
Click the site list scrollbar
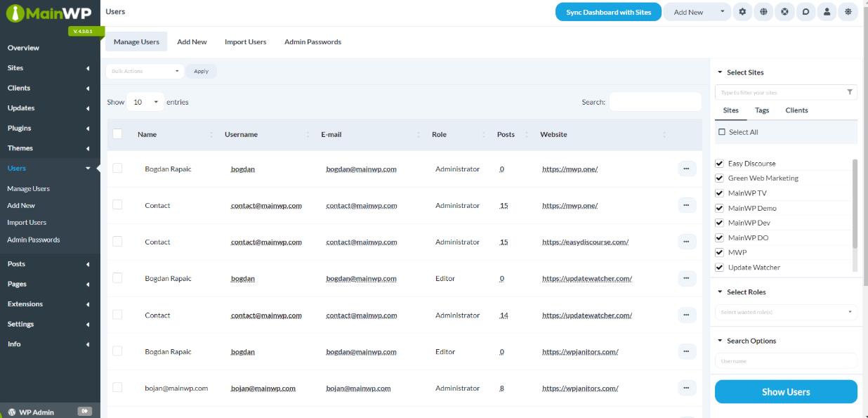pyautogui.click(x=855, y=204)
